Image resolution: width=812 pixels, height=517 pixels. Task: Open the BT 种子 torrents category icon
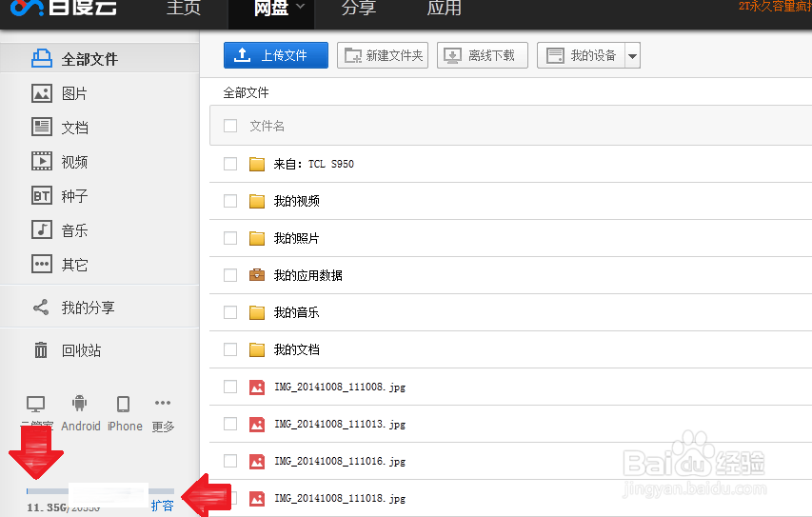click(42, 195)
